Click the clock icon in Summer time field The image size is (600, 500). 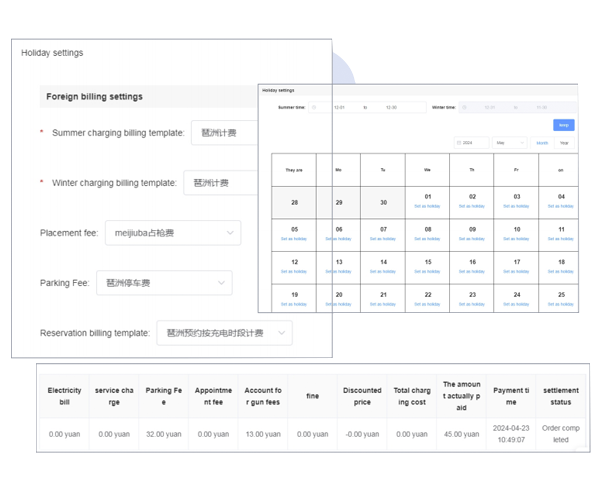pyautogui.click(x=314, y=107)
